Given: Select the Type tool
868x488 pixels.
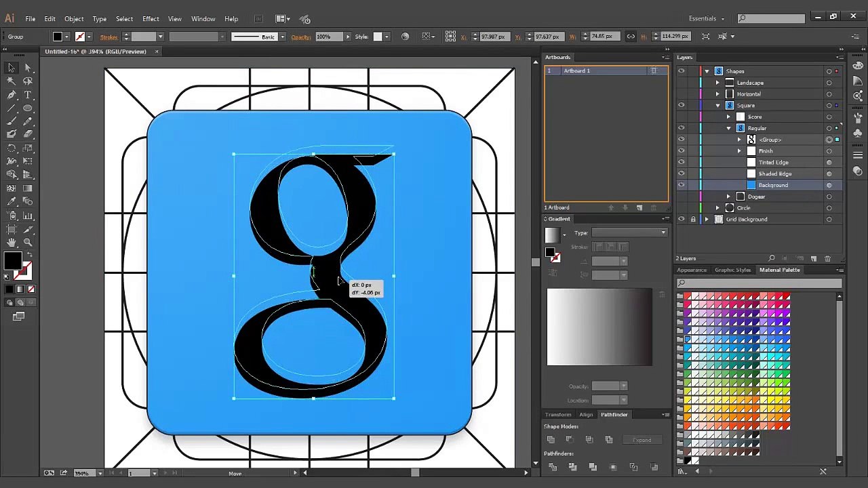Looking at the screenshot, I should point(28,95).
